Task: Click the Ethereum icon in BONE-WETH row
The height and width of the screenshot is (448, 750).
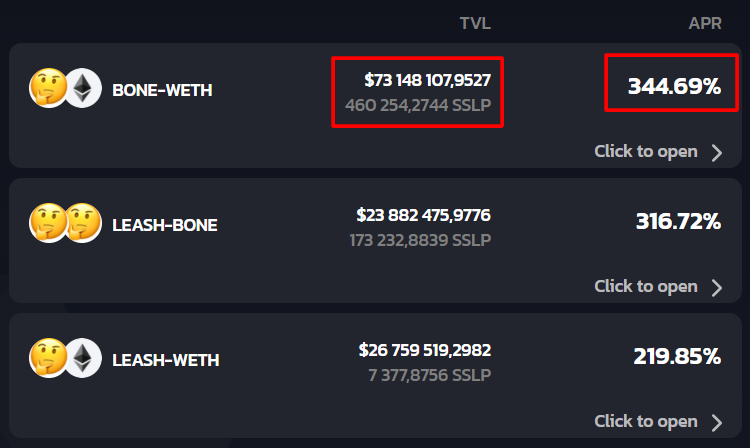Action: coord(82,90)
